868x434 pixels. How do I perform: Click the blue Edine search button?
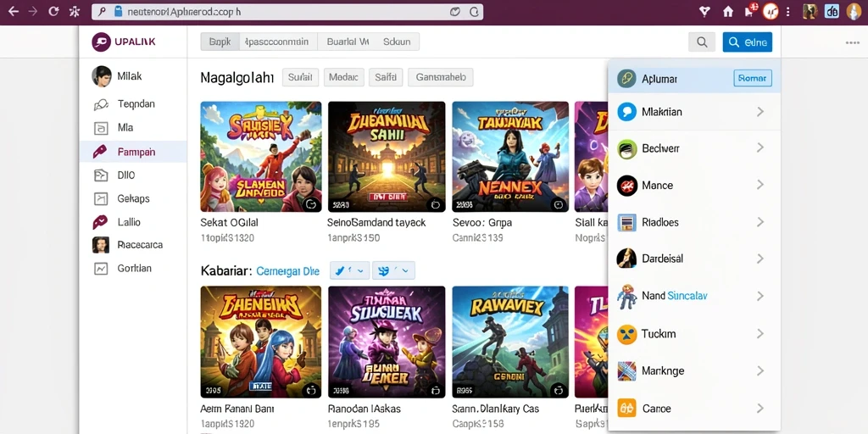[x=748, y=42]
